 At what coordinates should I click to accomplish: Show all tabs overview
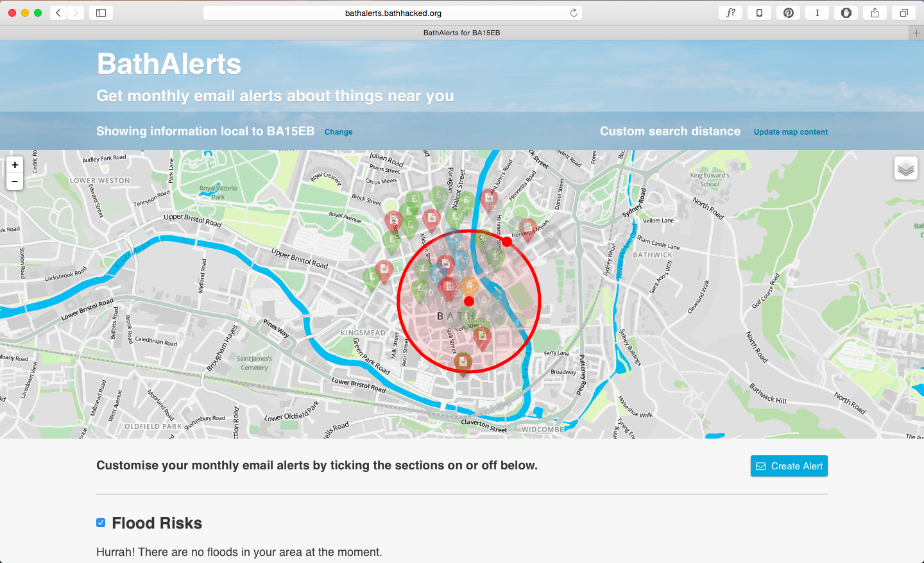tap(903, 13)
